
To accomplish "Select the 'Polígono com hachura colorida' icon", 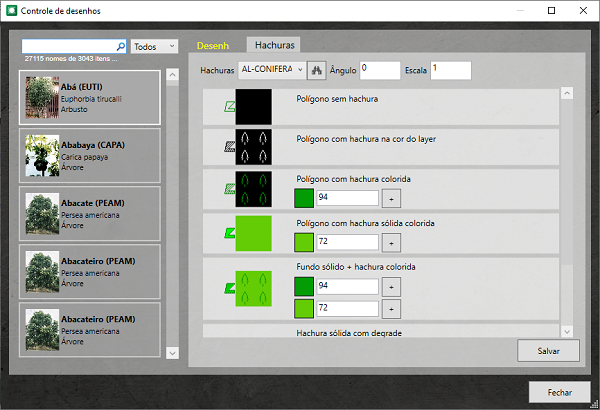I will (229, 187).
